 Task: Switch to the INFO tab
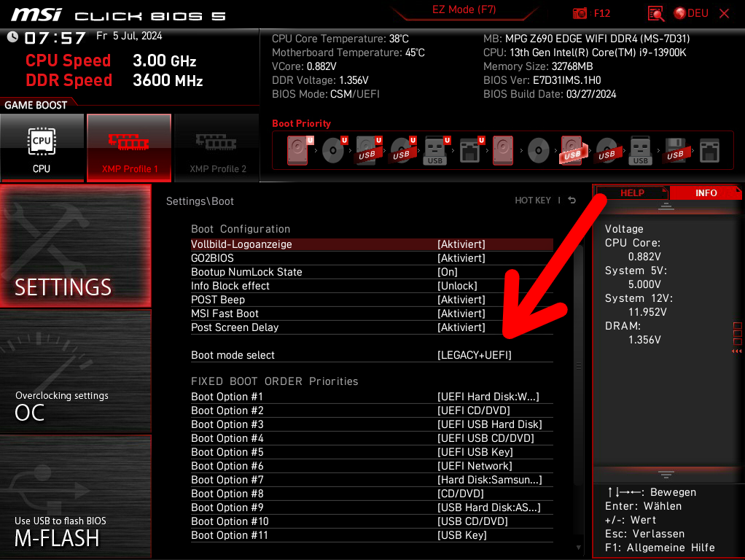point(706,193)
